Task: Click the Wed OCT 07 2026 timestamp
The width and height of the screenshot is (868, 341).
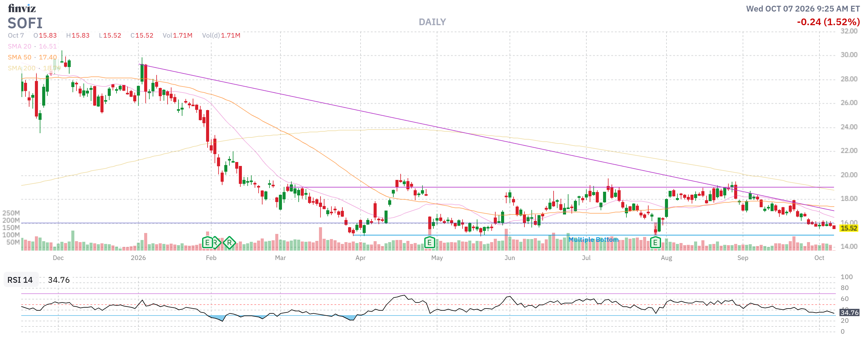Action: coord(803,9)
